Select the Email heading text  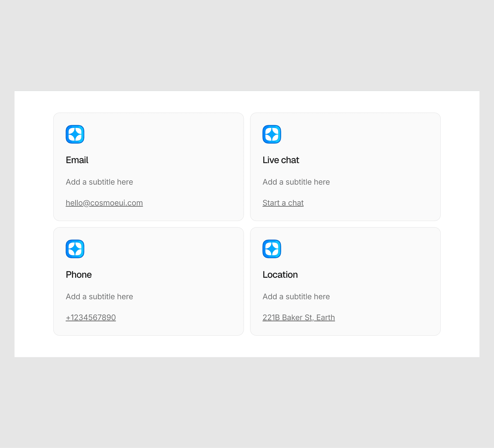(x=77, y=160)
